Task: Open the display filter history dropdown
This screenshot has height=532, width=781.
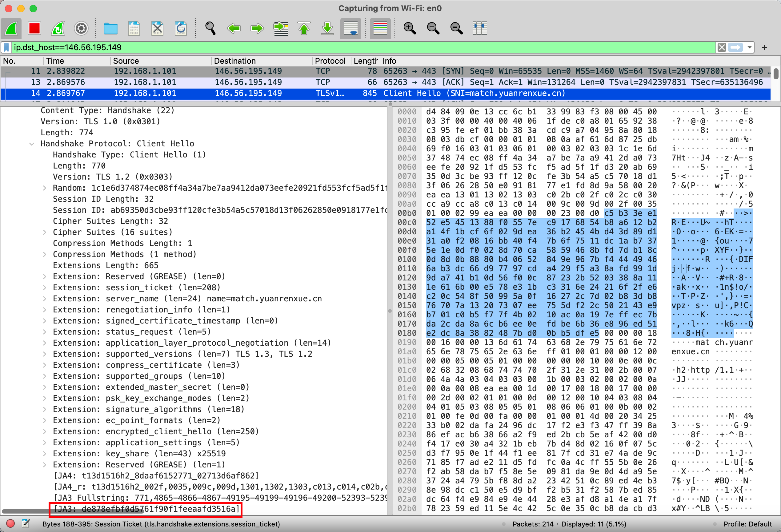Action: click(x=749, y=47)
